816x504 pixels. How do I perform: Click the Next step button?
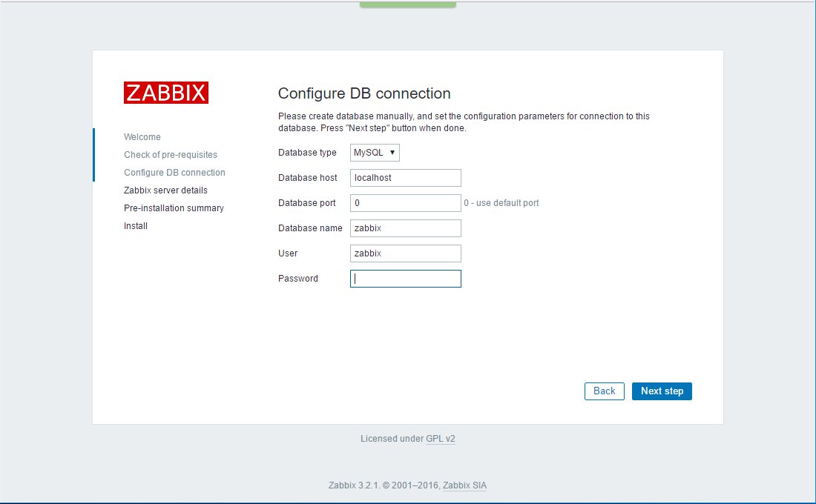[662, 391]
